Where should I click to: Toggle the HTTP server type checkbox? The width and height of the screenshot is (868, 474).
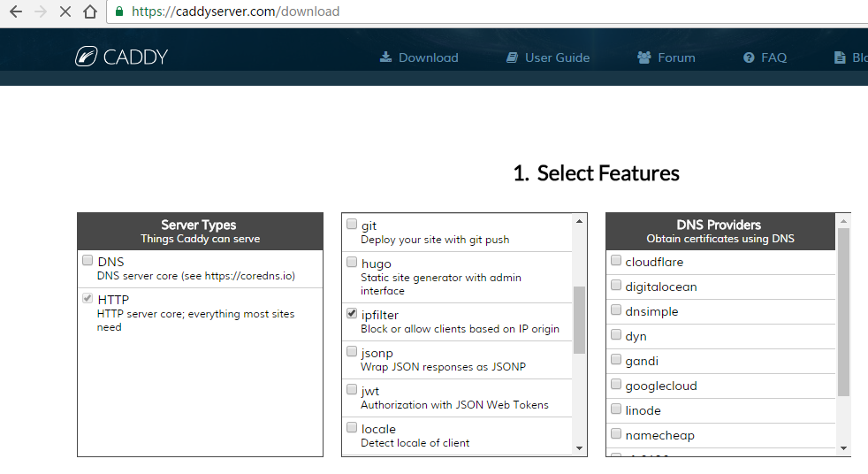tap(88, 299)
